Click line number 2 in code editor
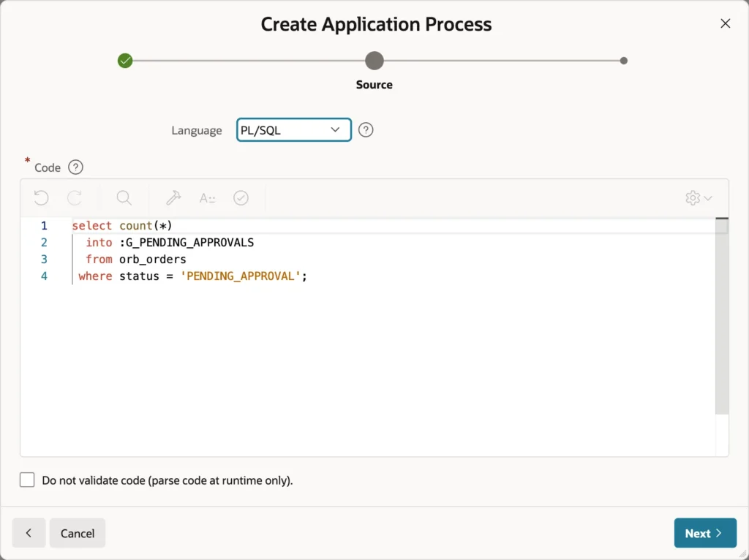Screen dimensions: 749x560 click(44, 243)
